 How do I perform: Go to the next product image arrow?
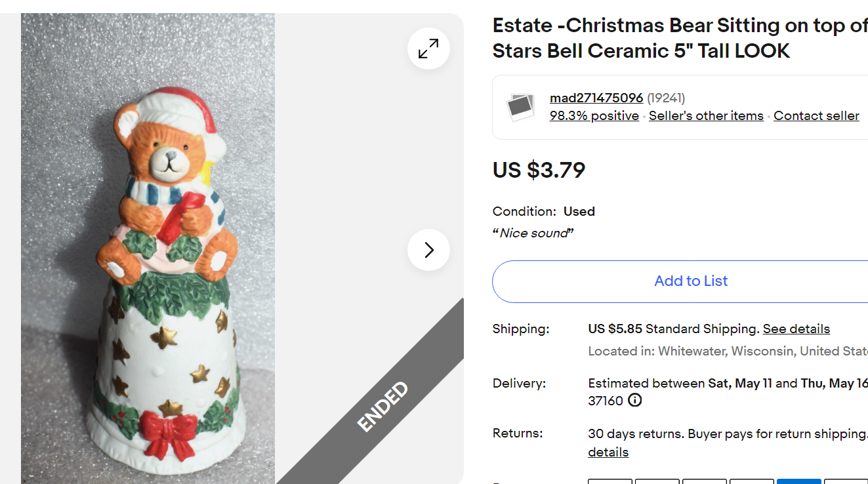(428, 250)
